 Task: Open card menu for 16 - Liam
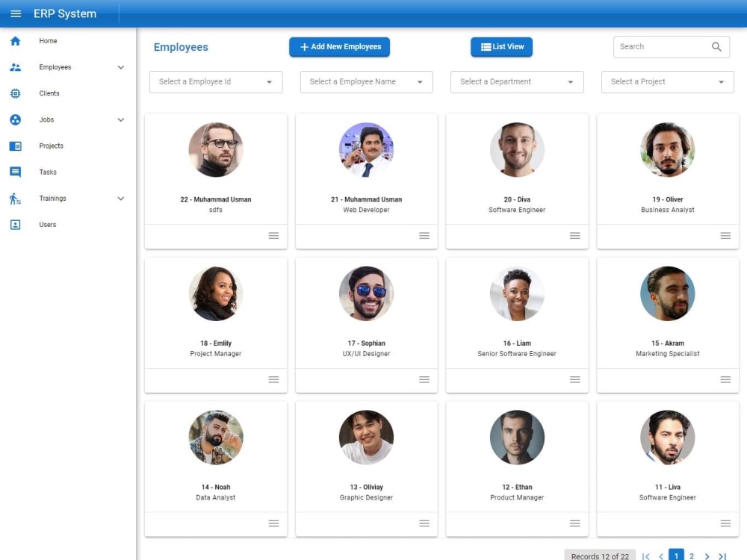[x=575, y=379]
